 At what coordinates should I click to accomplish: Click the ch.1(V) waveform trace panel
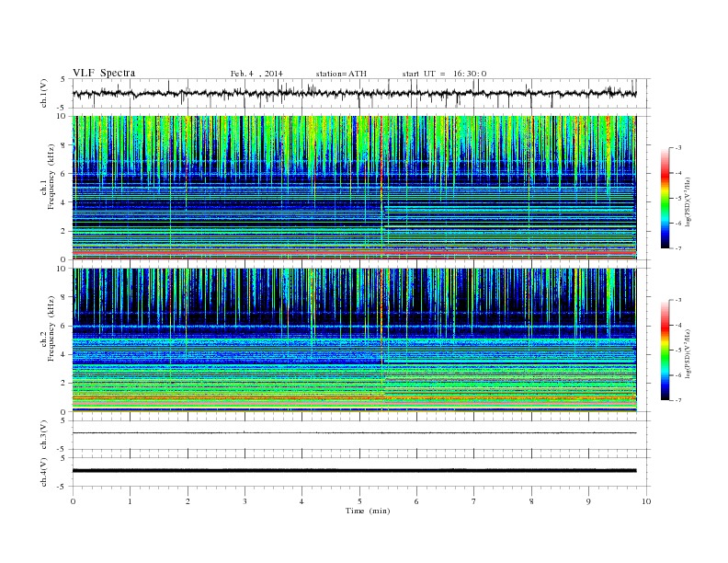click(361, 93)
